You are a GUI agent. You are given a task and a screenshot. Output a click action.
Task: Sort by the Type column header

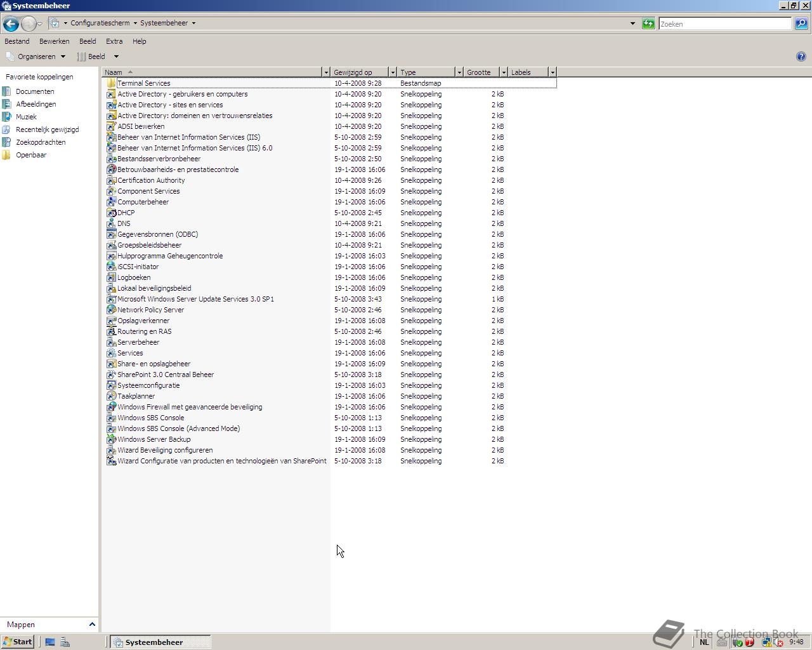click(426, 72)
